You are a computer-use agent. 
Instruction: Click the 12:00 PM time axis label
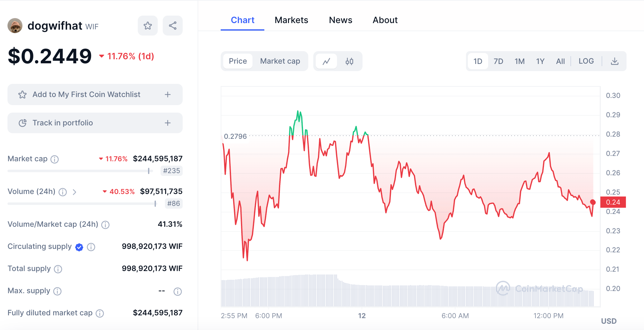548,316
